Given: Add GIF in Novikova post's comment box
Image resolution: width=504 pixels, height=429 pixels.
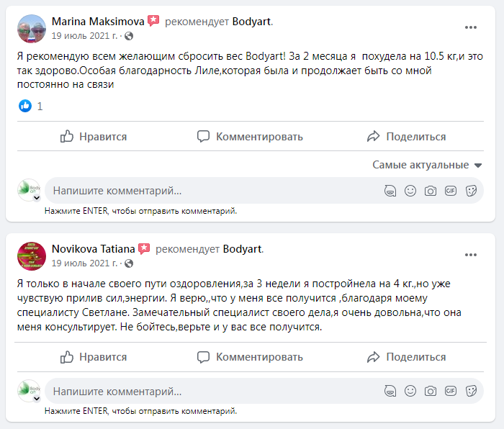Looking at the screenshot, I should (451, 391).
